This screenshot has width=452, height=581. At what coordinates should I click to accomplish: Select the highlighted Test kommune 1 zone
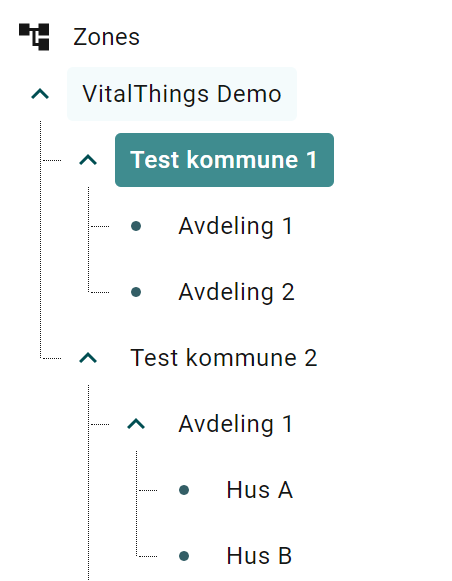[x=225, y=160]
